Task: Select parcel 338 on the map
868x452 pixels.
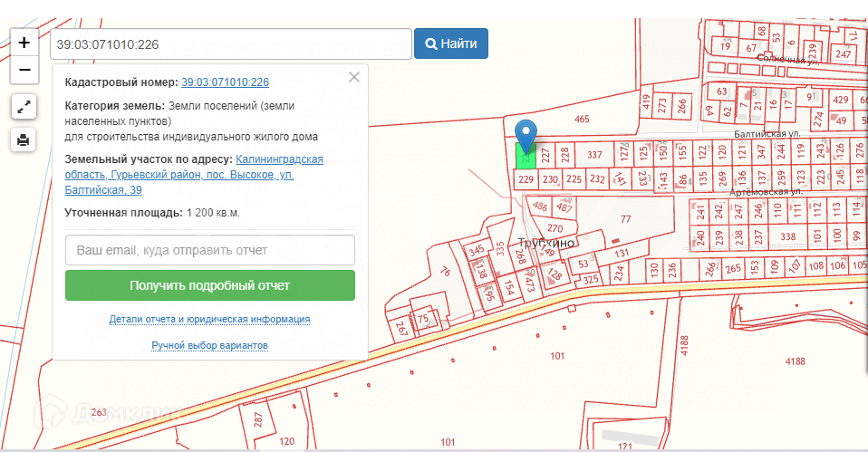Action: [x=786, y=236]
